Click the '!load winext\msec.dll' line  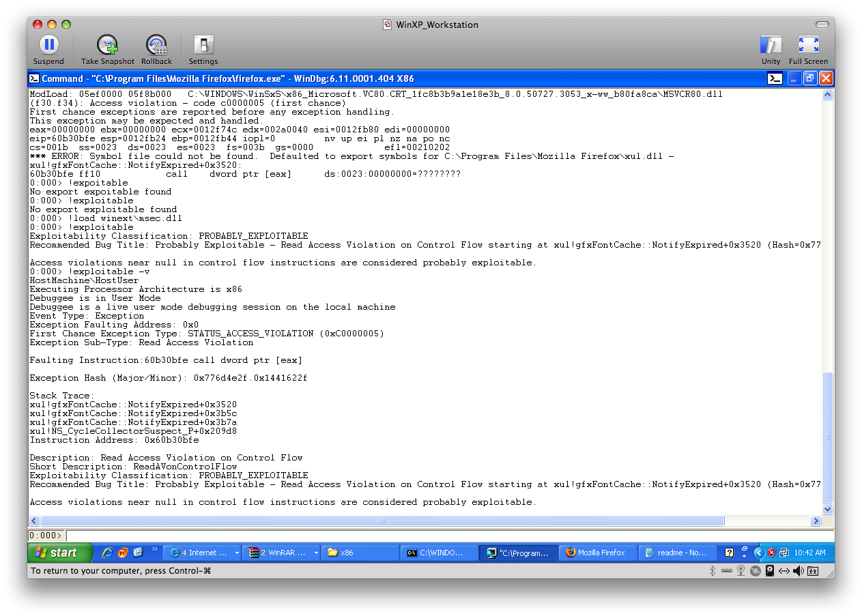pos(106,218)
